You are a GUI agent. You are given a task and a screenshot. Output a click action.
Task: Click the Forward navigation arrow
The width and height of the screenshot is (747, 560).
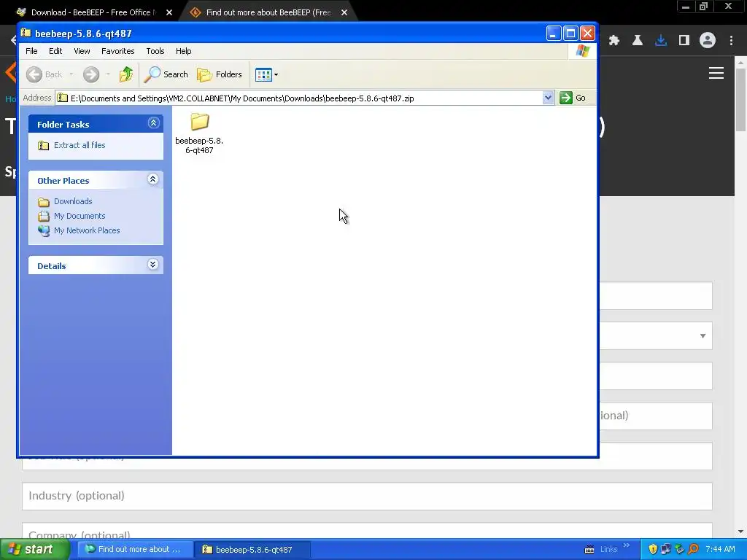[x=91, y=74]
